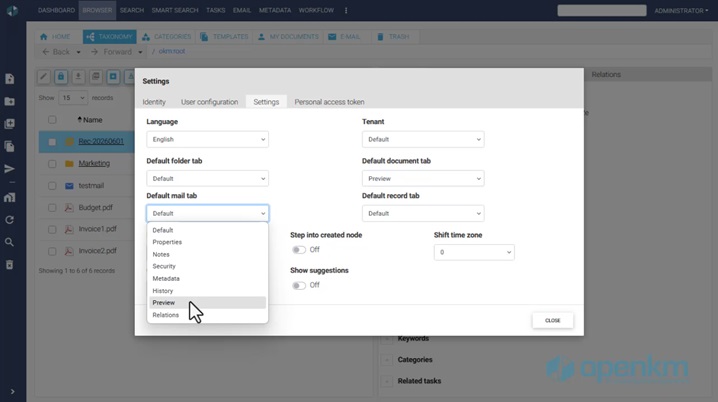Click the Marketing folder icon
Viewport: 718px width, 402px height.
(69, 163)
